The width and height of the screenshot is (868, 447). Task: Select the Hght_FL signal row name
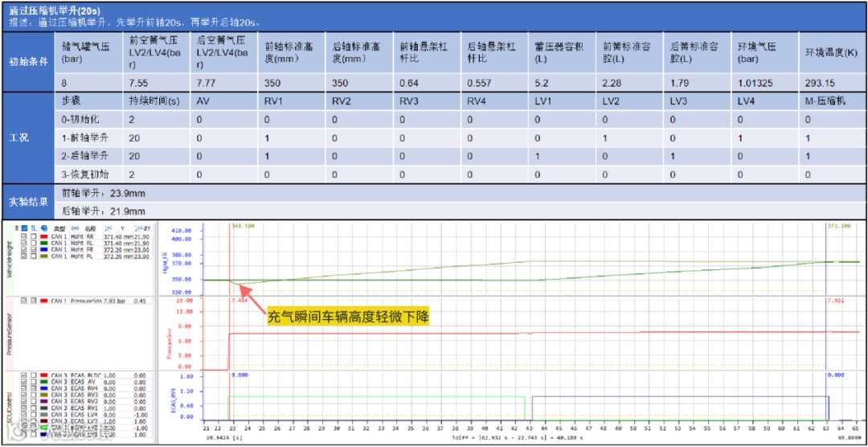click(82, 256)
